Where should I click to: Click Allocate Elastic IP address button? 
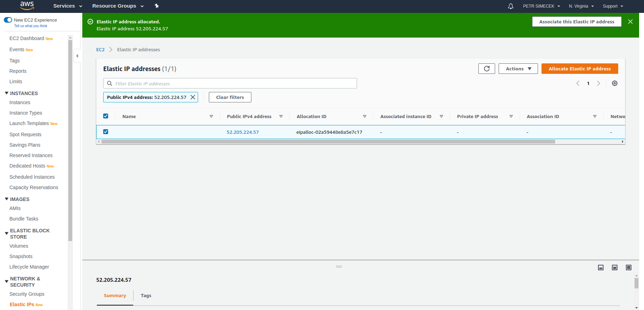click(579, 69)
